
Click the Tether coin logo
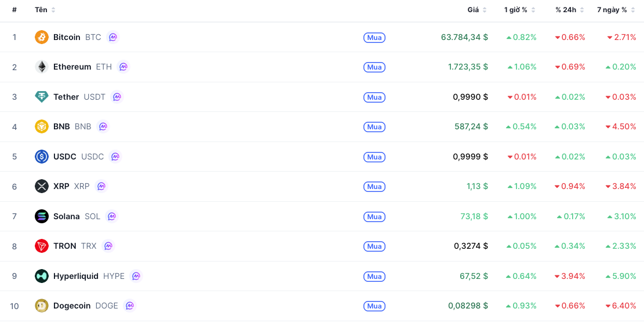42,97
